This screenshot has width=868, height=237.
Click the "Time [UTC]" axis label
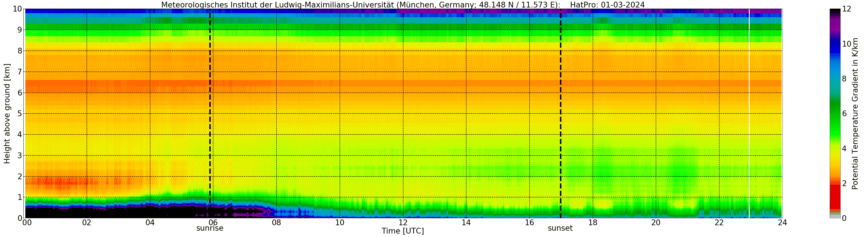pyautogui.click(x=403, y=231)
